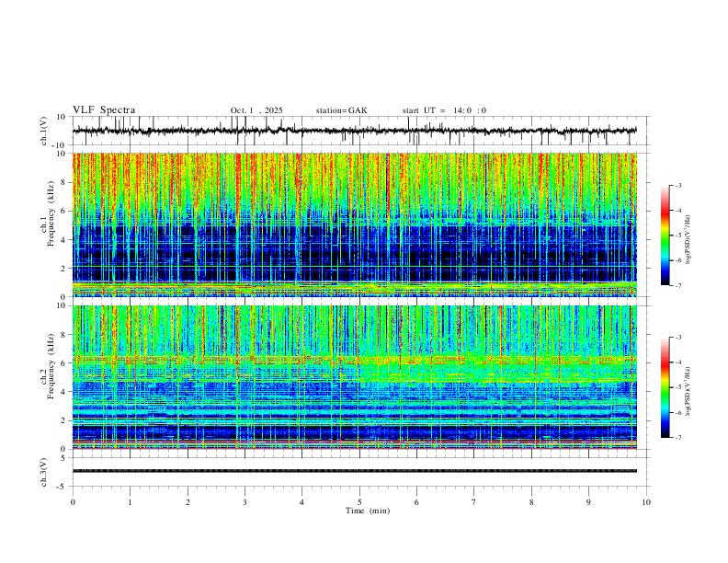Click inside the ch.1 spectrogram plot
728x563 pixels.
coord(354,224)
